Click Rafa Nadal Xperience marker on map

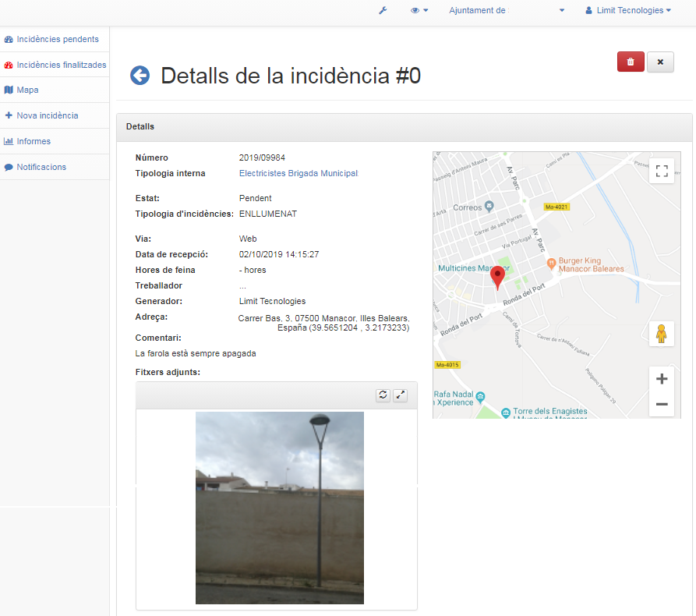[x=480, y=398]
